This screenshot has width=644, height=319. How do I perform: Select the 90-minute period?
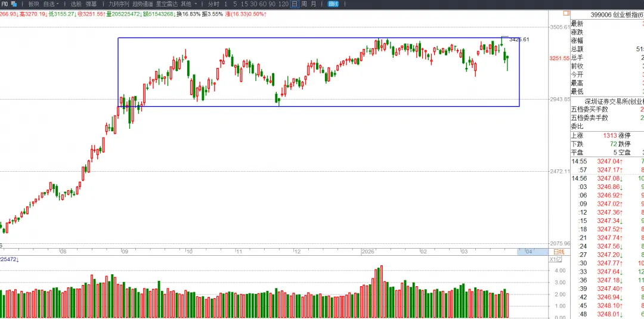coord(271,4)
